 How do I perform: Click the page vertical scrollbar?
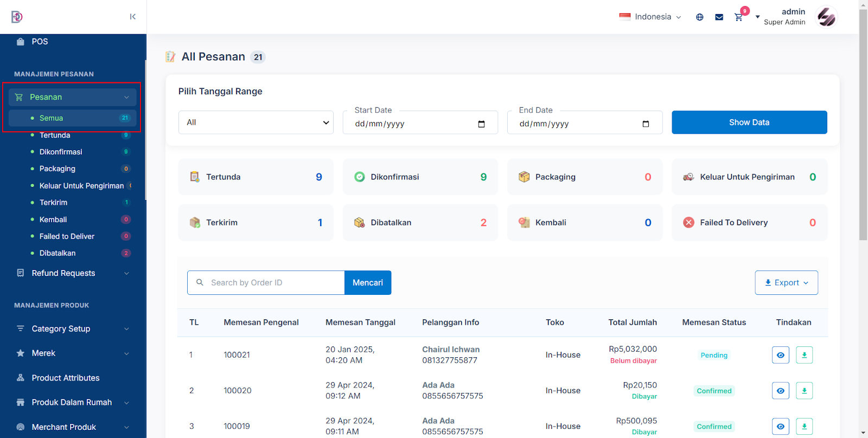click(863, 125)
